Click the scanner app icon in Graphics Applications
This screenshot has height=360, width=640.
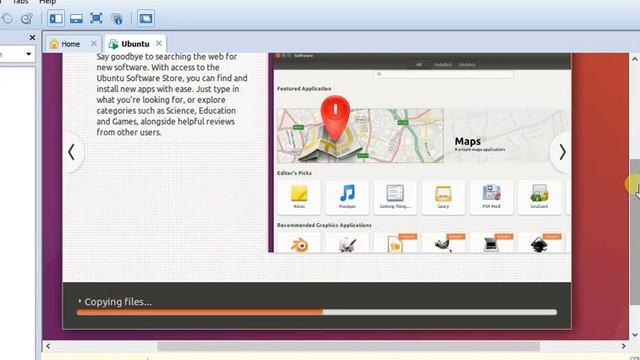point(491,245)
